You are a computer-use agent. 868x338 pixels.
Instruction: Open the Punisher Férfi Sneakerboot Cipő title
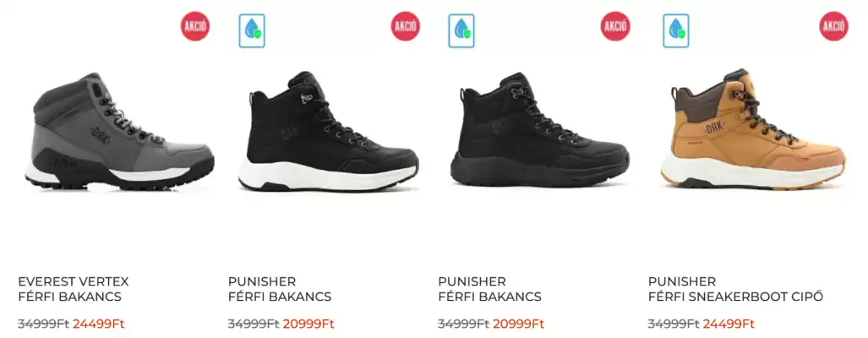pyautogui.click(x=735, y=289)
